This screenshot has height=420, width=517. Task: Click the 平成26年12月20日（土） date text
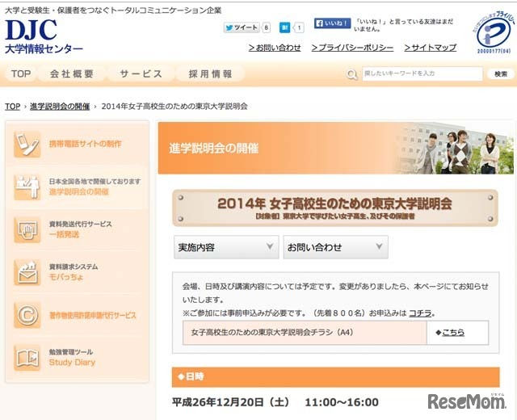(231, 402)
